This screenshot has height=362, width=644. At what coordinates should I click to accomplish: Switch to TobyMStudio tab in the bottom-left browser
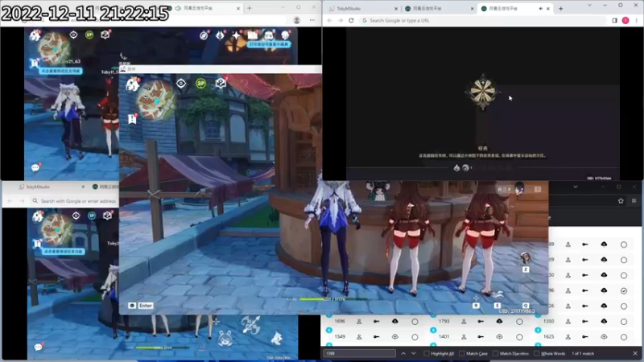point(52,187)
